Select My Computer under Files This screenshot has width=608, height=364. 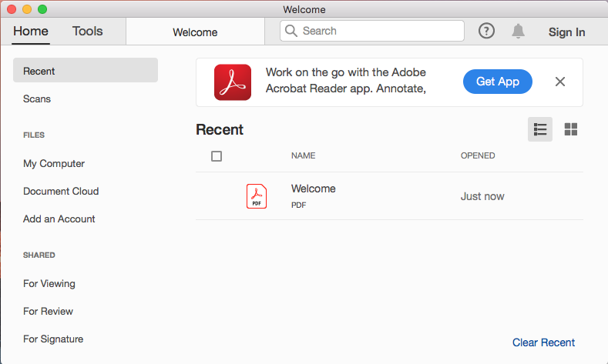[x=54, y=164]
